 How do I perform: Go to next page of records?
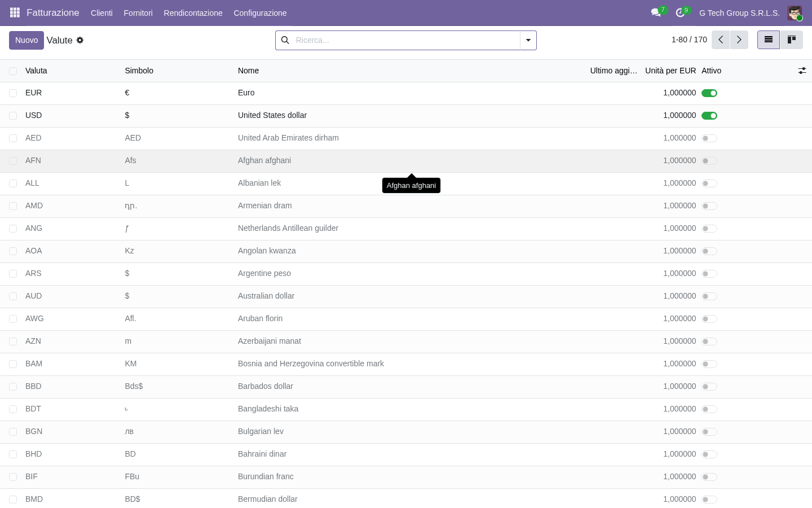click(739, 40)
